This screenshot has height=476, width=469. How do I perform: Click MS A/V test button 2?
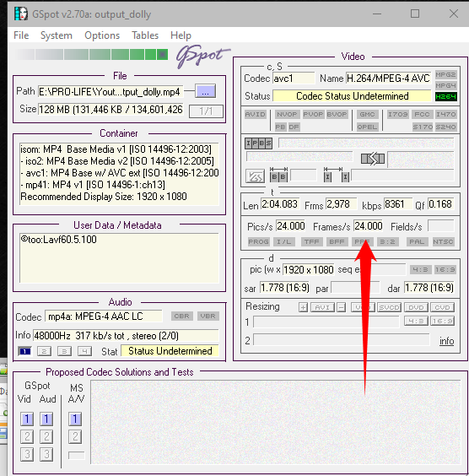tap(74, 436)
